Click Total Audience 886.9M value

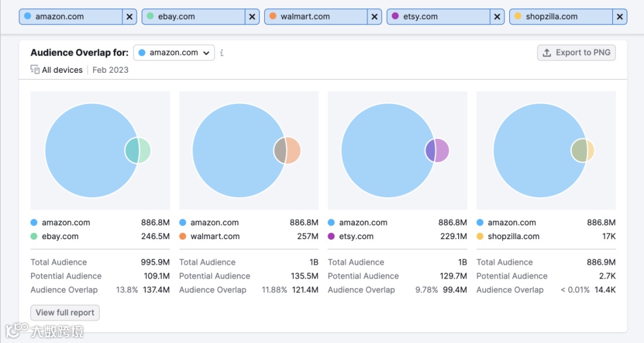click(x=601, y=262)
